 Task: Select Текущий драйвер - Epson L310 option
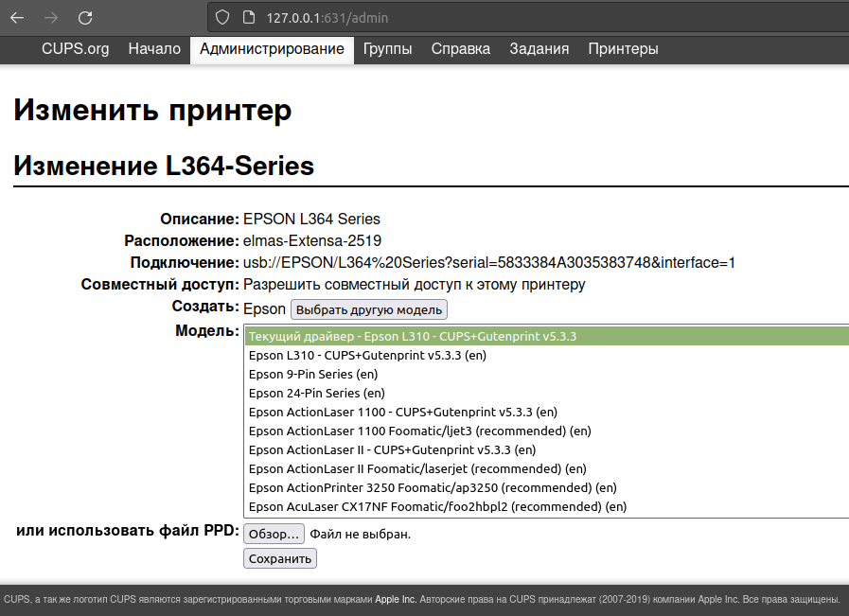pos(547,336)
